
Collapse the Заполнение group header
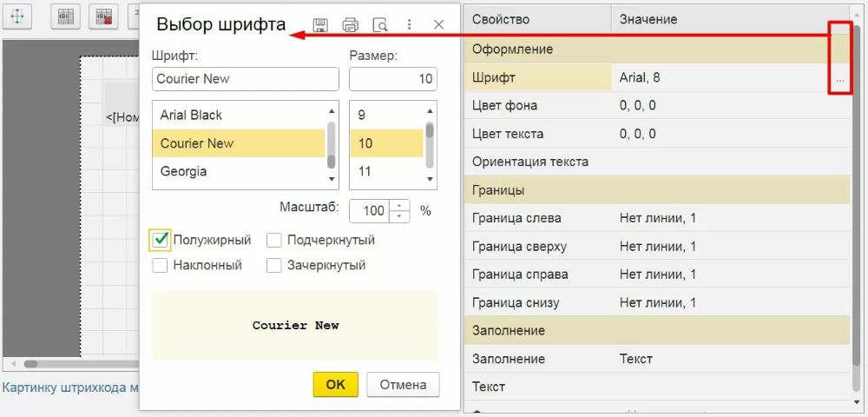(x=657, y=331)
